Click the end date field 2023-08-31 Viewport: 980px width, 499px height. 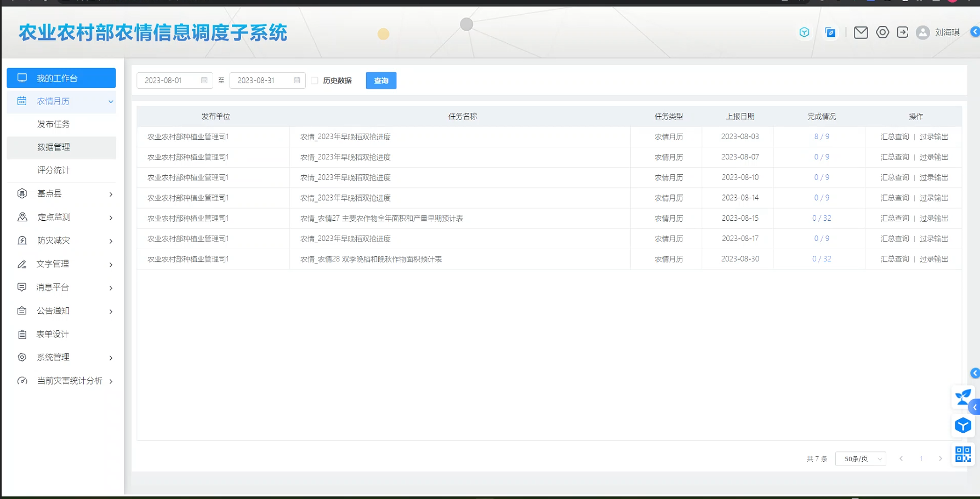coord(267,81)
